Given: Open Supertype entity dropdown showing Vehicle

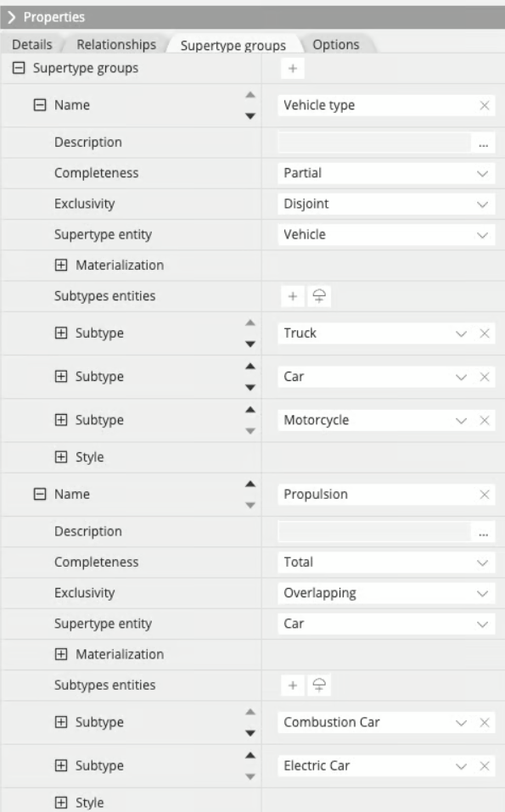Looking at the screenshot, I should [386, 234].
